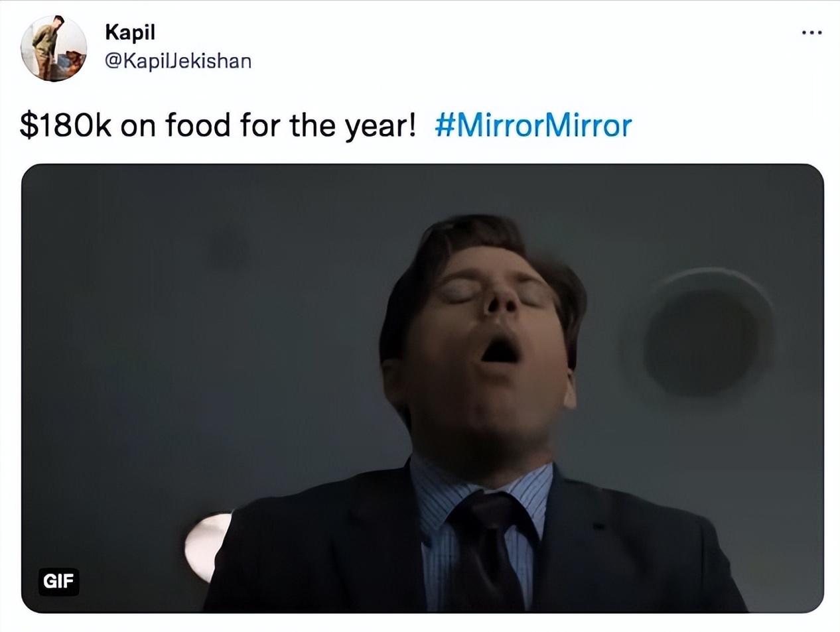
Task: Play the GIF of the suited man
Action: (x=422, y=388)
